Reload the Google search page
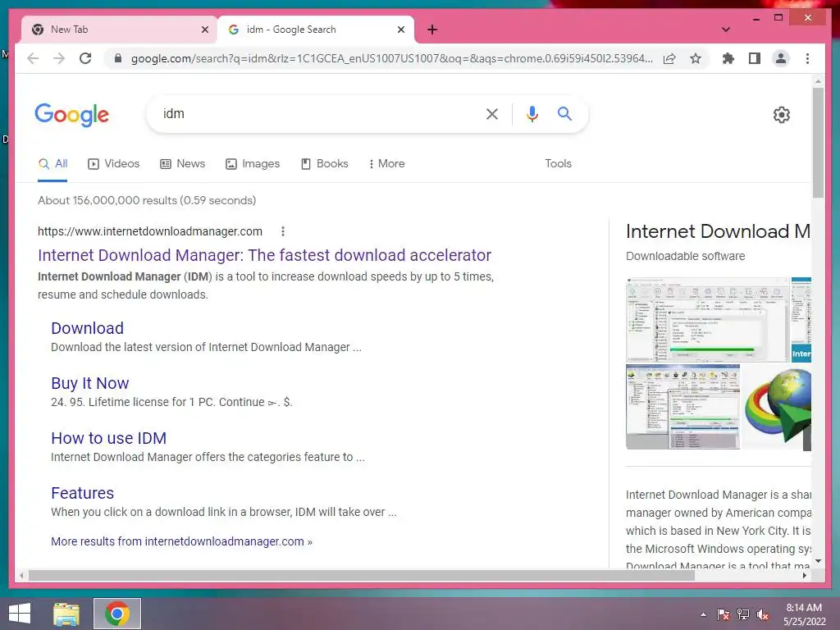 tap(85, 58)
